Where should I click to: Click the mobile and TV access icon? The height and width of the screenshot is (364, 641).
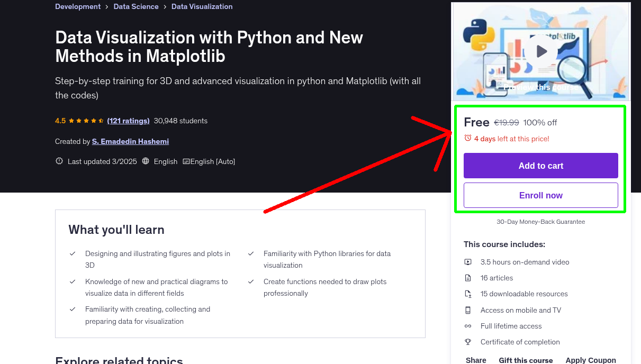click(x=468, y=310)
